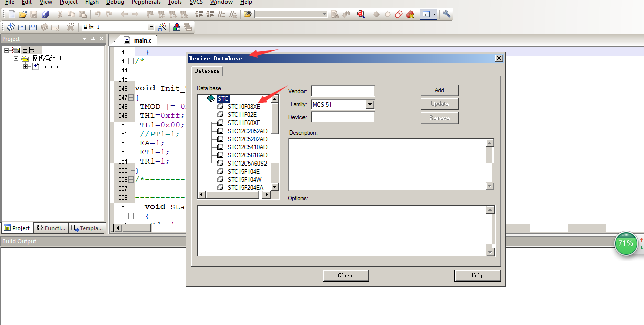Cut selection with the scissors icon
This screenshot has width=644, height=325.
[60, 14]
